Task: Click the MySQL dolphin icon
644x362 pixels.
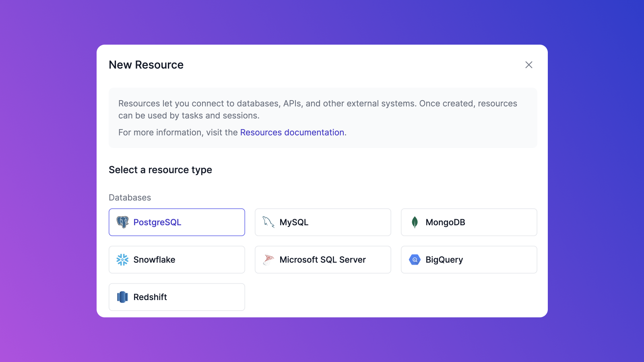Action: click(x=268, y=222)
